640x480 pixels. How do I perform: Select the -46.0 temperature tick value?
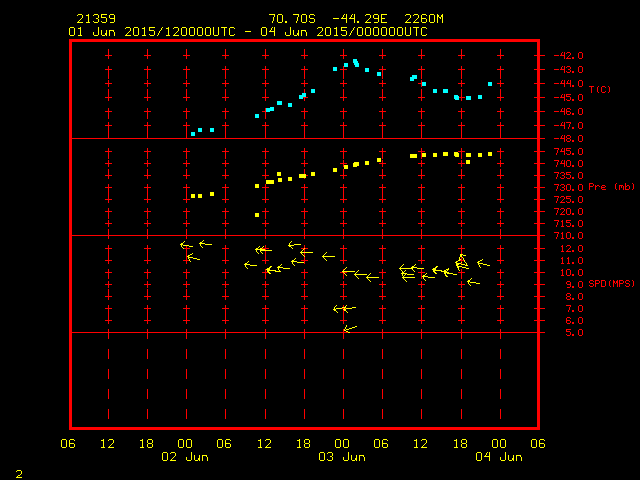pyautogui.click(x=569, y=112)
